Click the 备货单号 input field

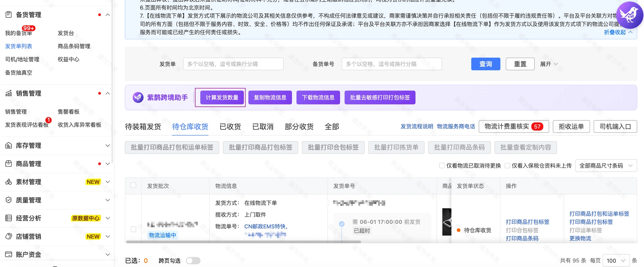tap(392, 64)
